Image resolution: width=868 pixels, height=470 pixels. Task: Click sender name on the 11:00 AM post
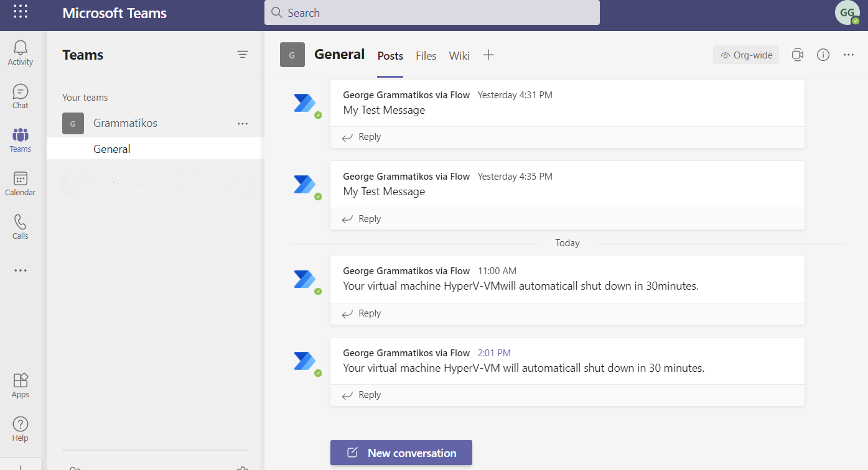(406, 271)
